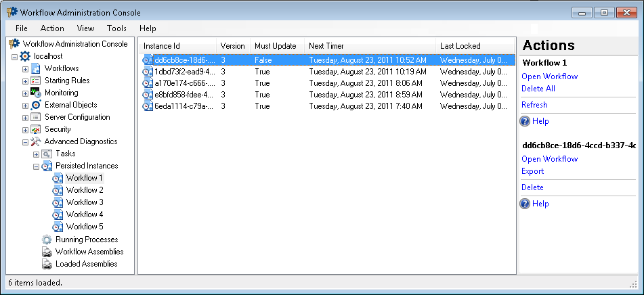Select Workflow 3 in the tree

pyautogui.click(x=85, y=202)
